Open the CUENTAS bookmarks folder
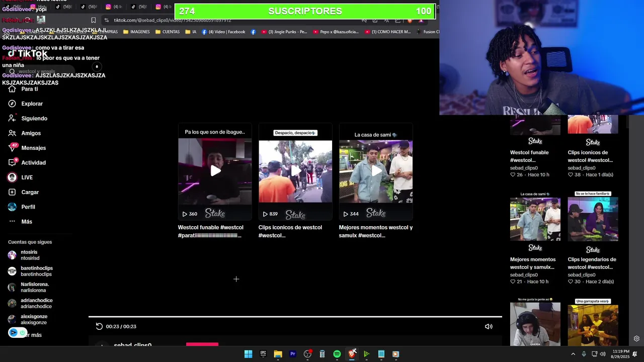The height and width of the screenshot is (362, 644). (168, 32)
